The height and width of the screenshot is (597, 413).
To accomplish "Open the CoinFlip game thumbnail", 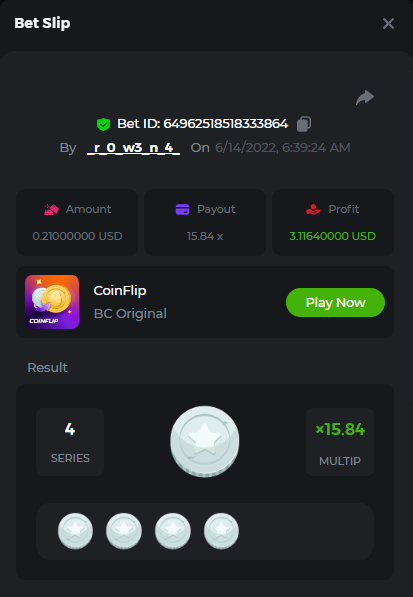I will 52,302.
